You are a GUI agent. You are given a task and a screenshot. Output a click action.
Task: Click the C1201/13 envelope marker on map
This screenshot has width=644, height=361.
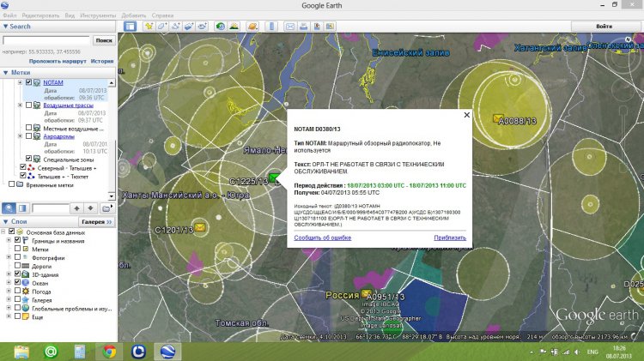(x=200, y=227)
